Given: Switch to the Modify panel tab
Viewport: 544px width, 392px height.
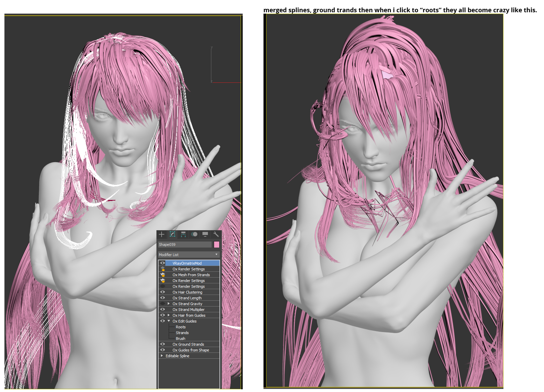Looking at the screenshot, I should coord(172,234).
